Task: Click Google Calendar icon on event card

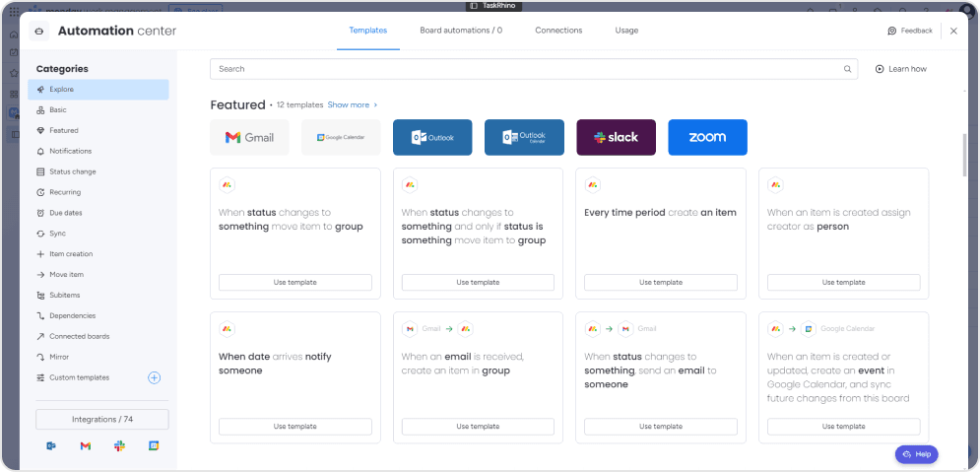Action: tap(809, 329)
